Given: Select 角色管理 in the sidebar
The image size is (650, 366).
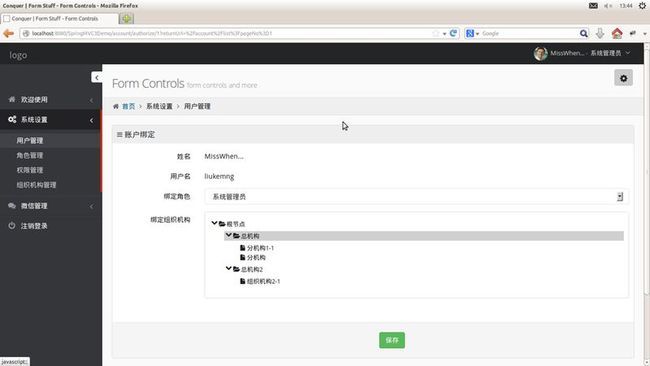Looking at the screenshot, I should tap(30, 155).
